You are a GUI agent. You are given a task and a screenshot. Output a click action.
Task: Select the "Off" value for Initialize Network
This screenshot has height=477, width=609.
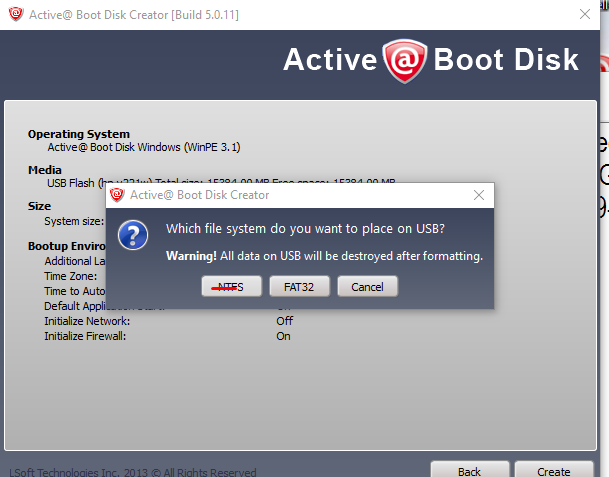tap(285, 321)
